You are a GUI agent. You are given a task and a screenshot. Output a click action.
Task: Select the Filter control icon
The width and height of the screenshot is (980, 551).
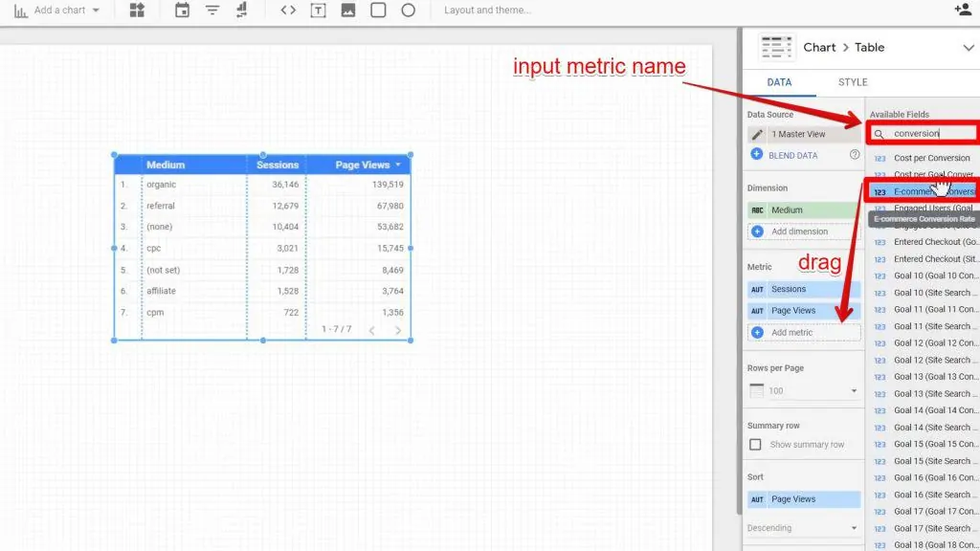pos(211,11)
